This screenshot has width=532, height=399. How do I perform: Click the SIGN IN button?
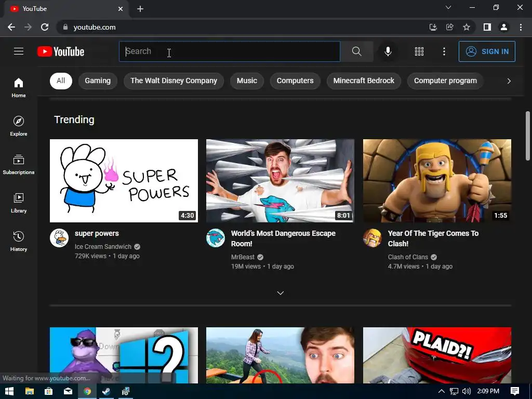[x=487, y=51]
